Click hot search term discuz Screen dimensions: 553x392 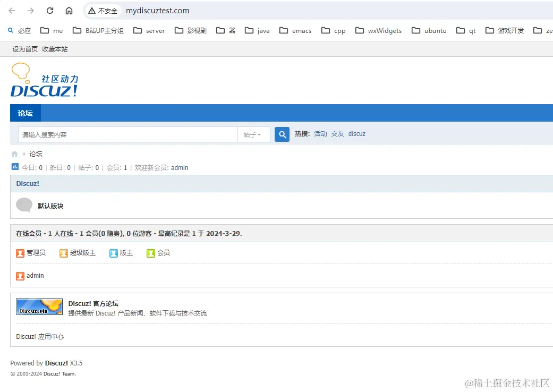[x=357, y=134]
